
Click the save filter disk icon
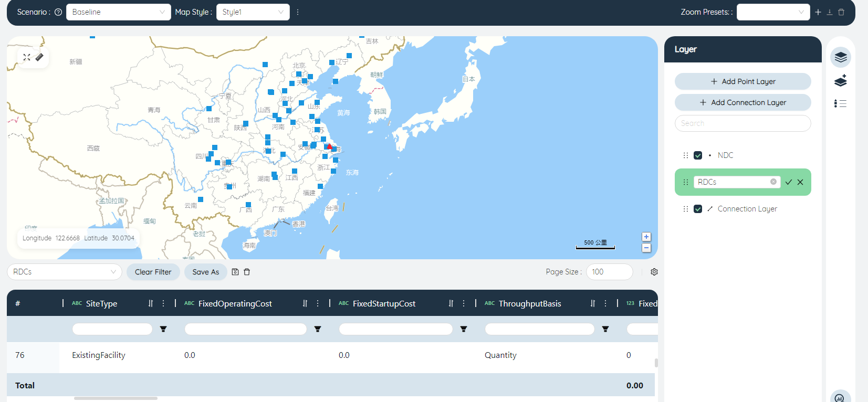[x=235, y=272]
